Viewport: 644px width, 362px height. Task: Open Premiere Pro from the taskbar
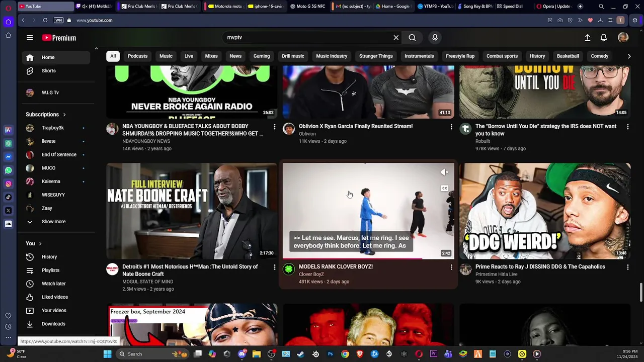[433, 354]
